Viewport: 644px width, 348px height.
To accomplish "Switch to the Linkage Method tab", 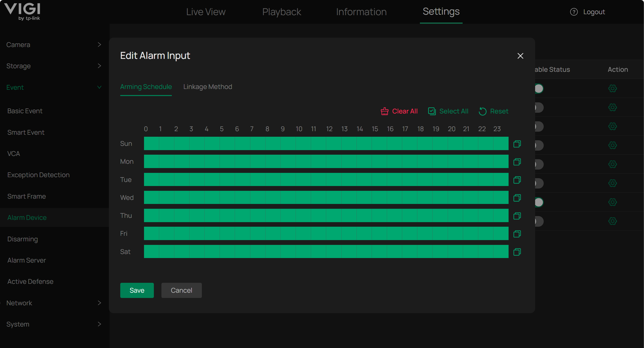I will point(208,87).
